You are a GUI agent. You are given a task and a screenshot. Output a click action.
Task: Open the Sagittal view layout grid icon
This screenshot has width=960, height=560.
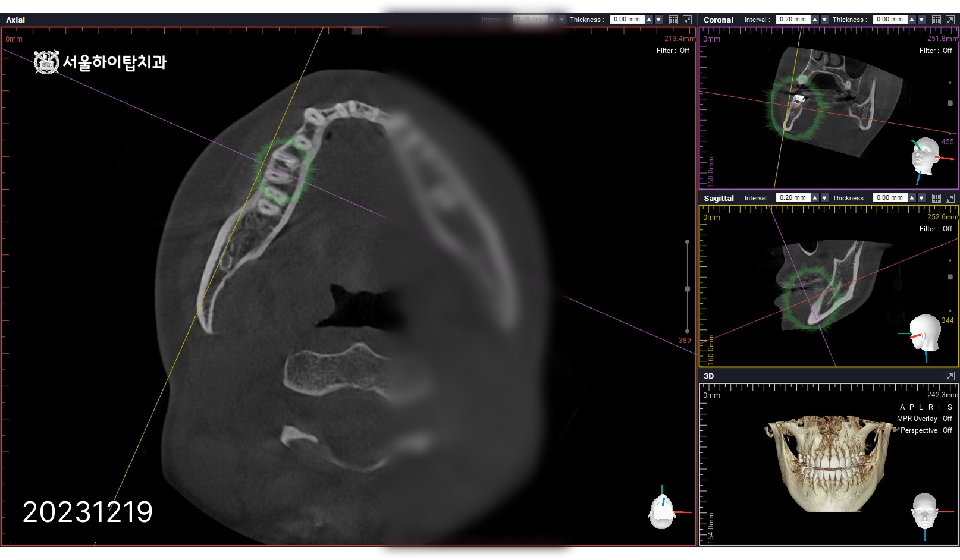tap(936, 198)
